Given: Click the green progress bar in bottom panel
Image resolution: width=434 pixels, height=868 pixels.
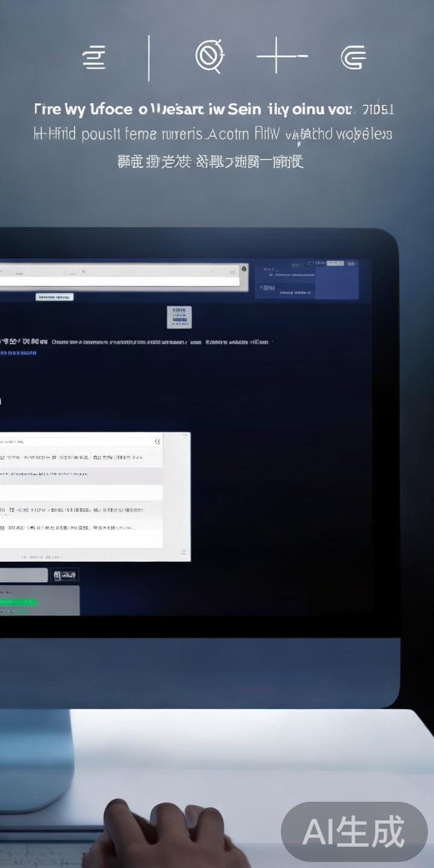Looking at the screenshot, I should (x=18, y=602).
